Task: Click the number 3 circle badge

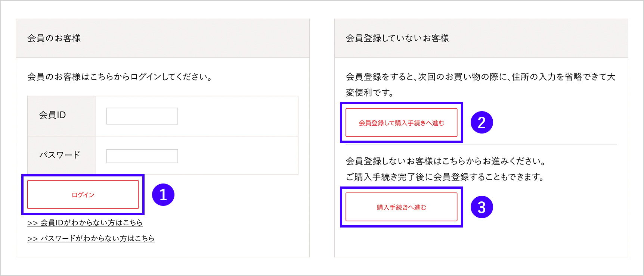Action: pos(482,207)
